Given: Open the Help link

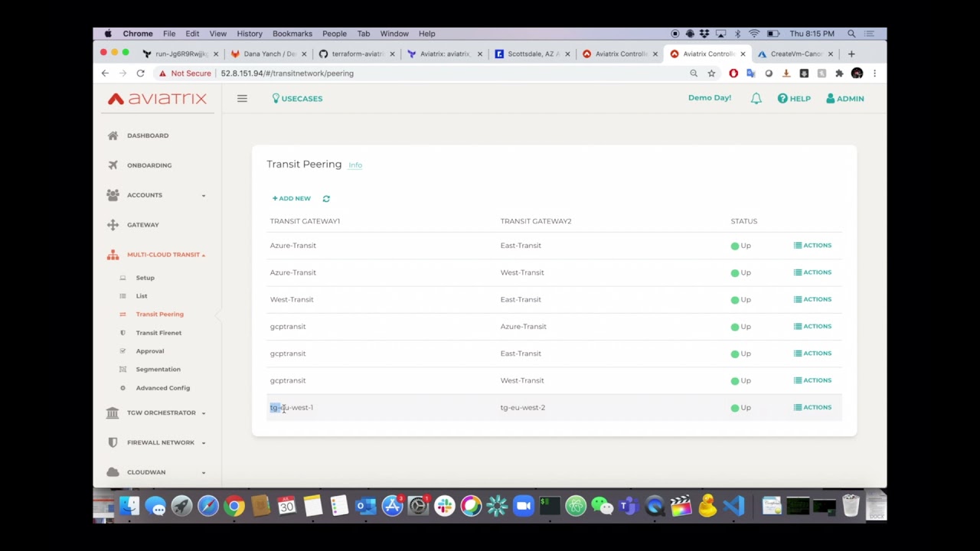Looking at the screenshot, I should 794,99.
